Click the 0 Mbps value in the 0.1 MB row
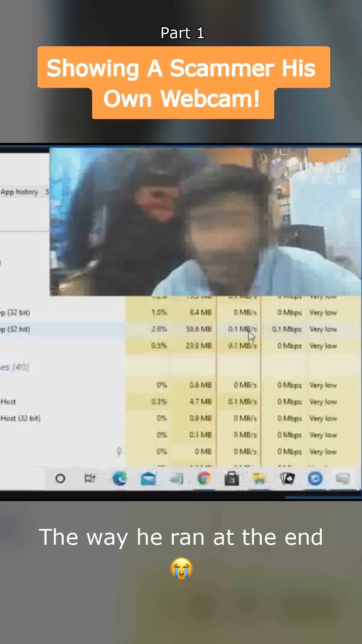This screenshot has width=362, height=644. tap(289, 435)
